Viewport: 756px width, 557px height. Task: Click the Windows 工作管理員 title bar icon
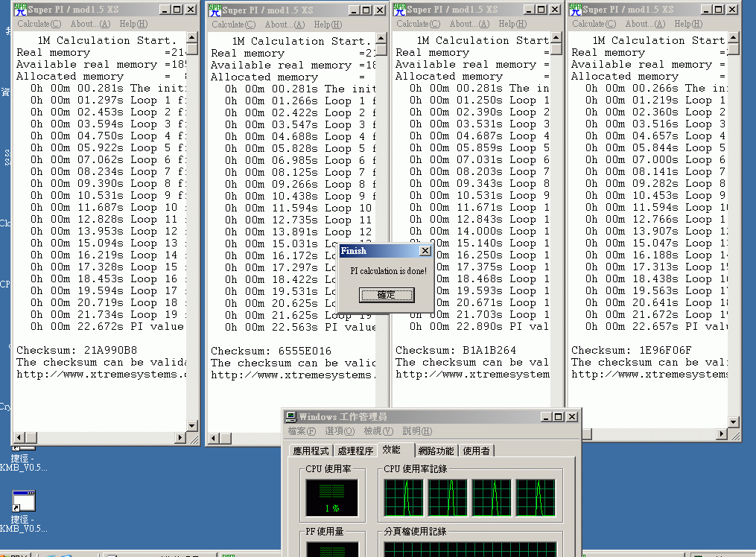[291, 417]
